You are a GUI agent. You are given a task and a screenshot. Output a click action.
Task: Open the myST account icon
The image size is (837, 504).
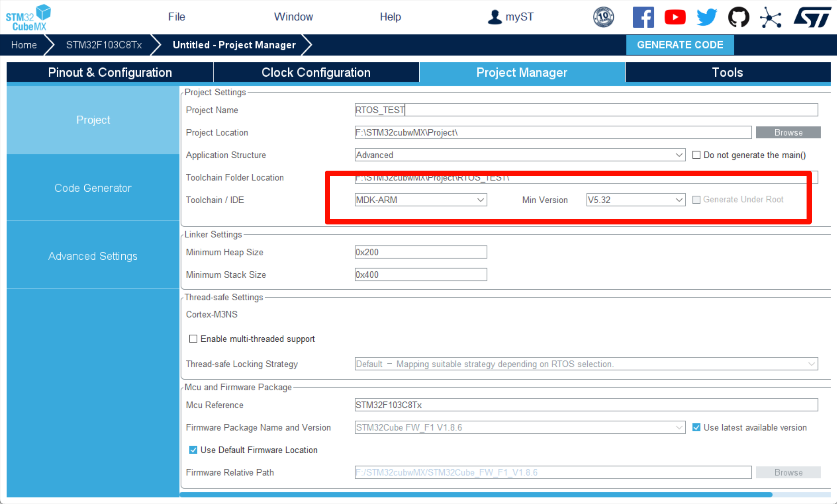(x=495, y=17)
